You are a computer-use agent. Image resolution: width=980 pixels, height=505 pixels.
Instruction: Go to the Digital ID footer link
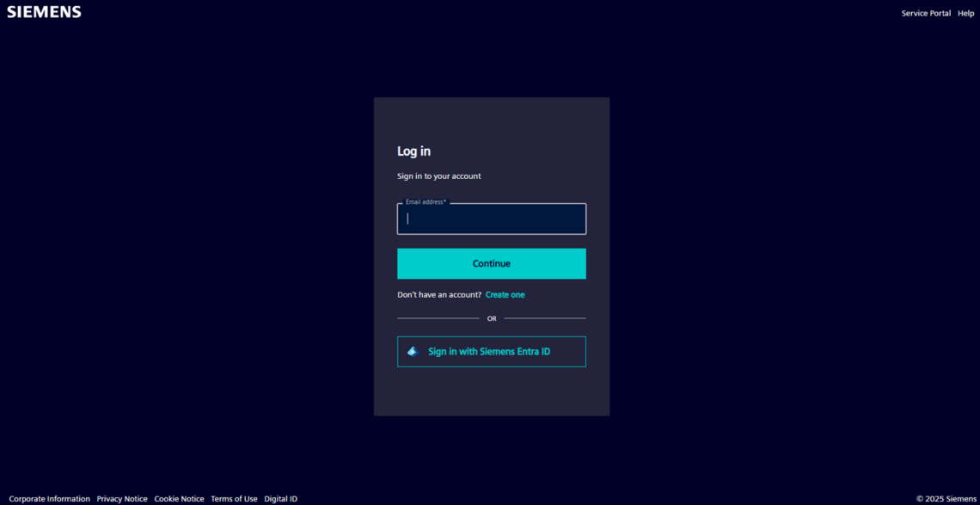tap(280, 499)
